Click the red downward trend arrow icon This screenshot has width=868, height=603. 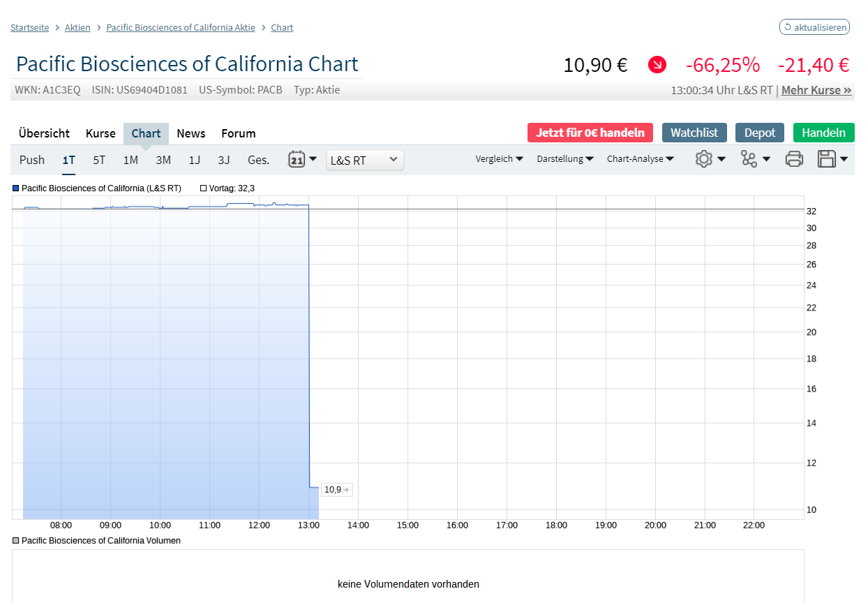pos(657,65)
